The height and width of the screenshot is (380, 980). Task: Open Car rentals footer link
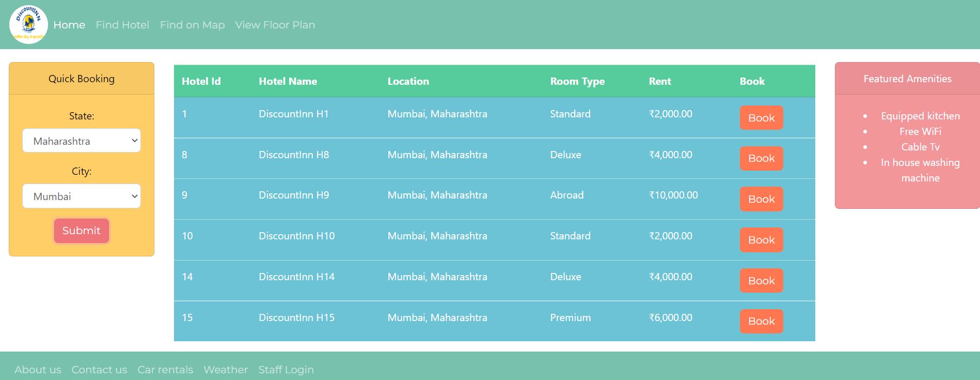(x=165, y=370)
